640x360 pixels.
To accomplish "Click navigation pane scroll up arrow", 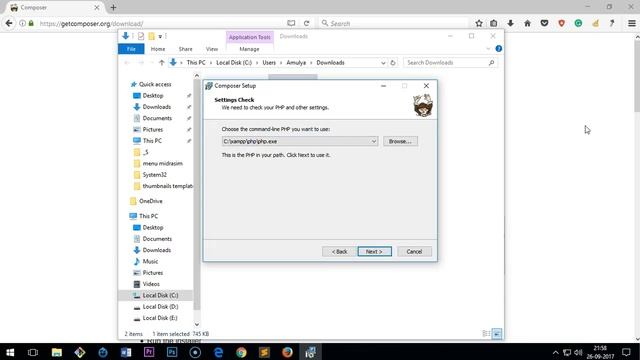I will (197, 76).
